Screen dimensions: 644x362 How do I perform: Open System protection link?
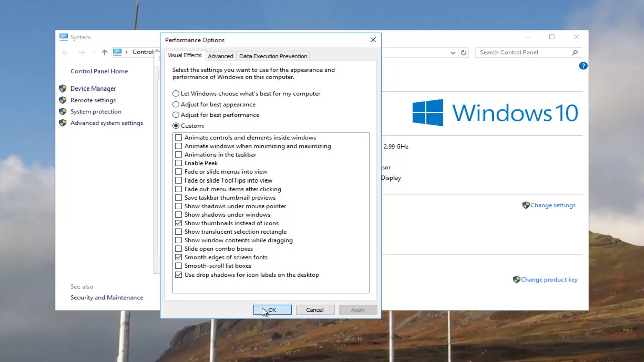click(96, 112)
